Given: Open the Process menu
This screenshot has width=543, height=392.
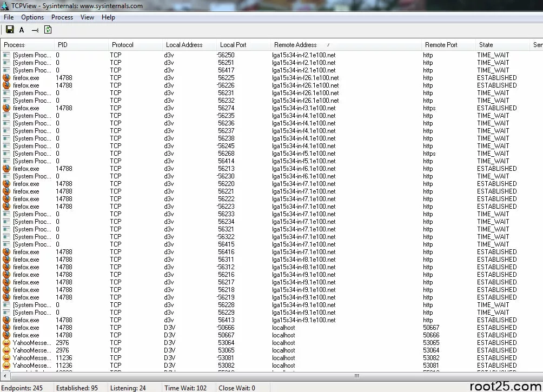Looking at the screenshot, I should coord(62,17).
